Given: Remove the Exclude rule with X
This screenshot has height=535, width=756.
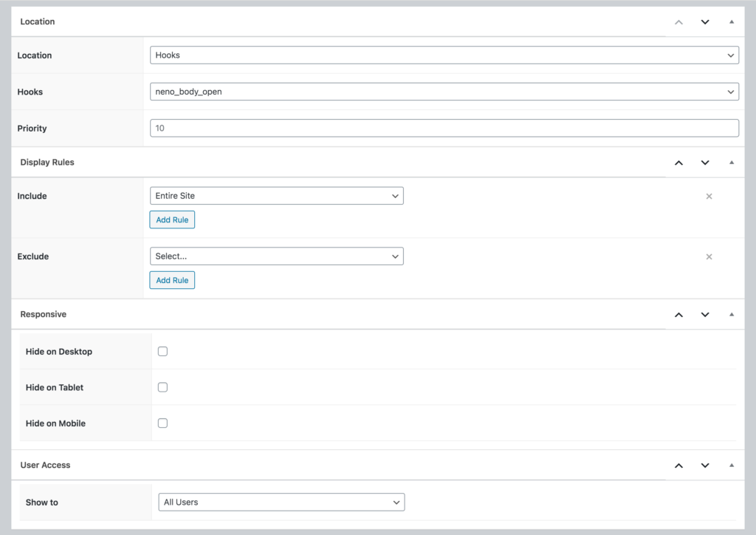Looking at the screenshot, I should (x=709, y=256).
